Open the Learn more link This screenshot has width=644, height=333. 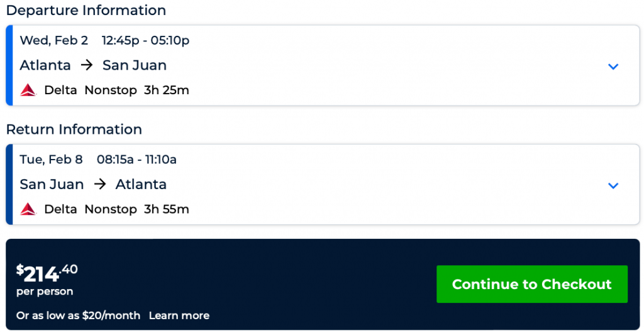179,315
